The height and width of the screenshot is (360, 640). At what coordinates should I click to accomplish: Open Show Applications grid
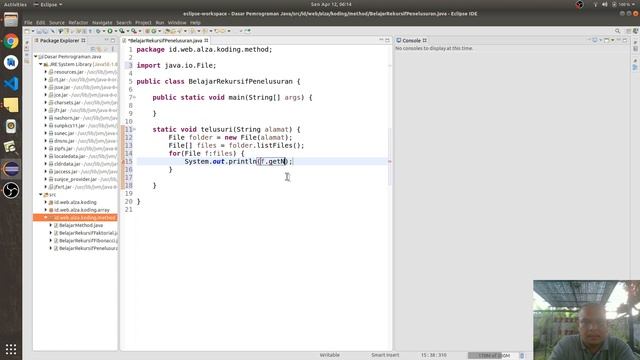11,349
